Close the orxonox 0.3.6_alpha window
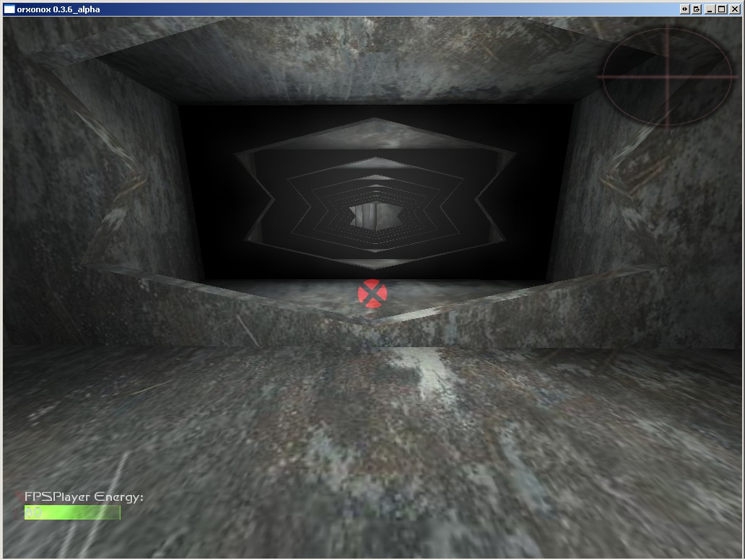Image resolution: width=745 pixels, height=560 pixels. [735, 9]
